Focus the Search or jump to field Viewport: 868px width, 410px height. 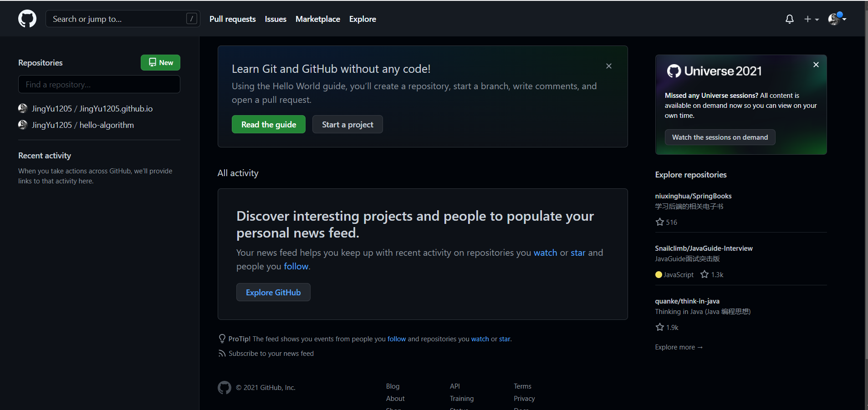(x=123, y=19)
